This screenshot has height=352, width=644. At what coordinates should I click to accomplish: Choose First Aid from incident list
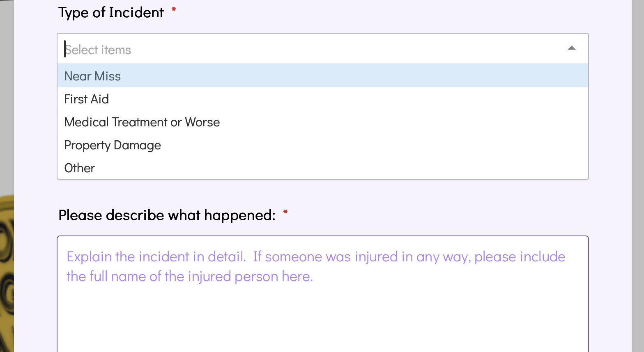pos(86,99)
